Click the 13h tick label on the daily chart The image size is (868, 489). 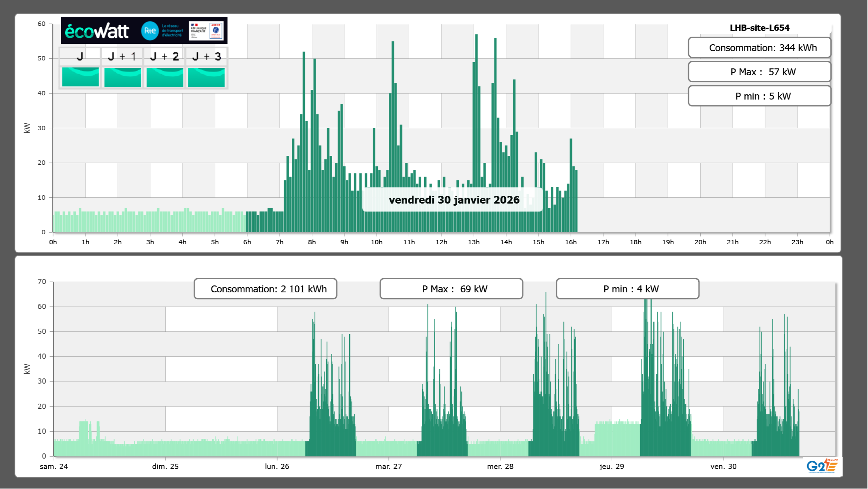[x=474, y=242]
